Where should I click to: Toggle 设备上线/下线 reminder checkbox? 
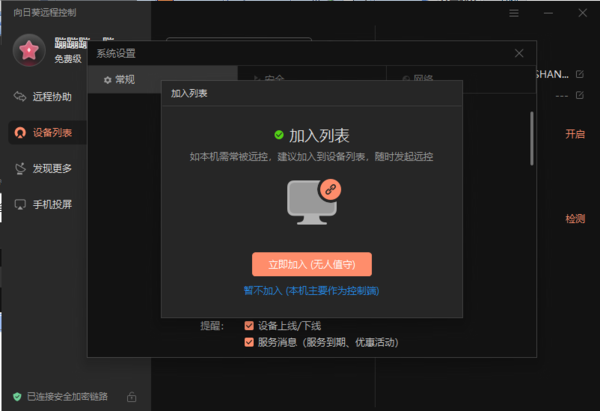(250, 325)
